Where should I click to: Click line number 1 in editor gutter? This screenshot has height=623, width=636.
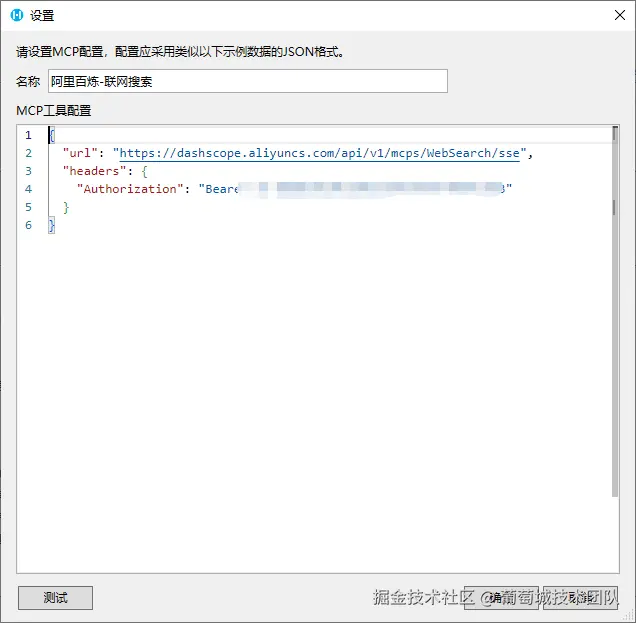pyautogui.click(x=28, y=135)
